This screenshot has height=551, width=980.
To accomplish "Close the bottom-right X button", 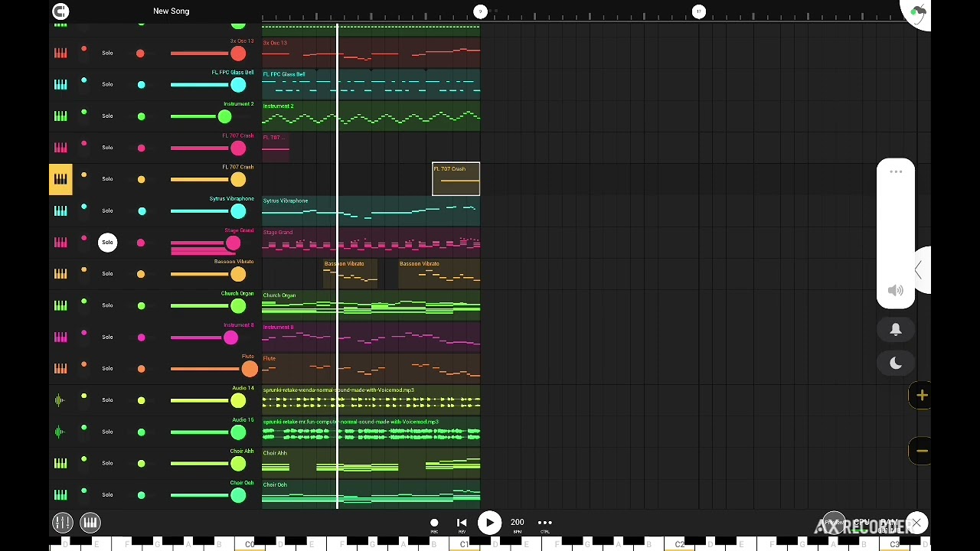I will point(916,523).
